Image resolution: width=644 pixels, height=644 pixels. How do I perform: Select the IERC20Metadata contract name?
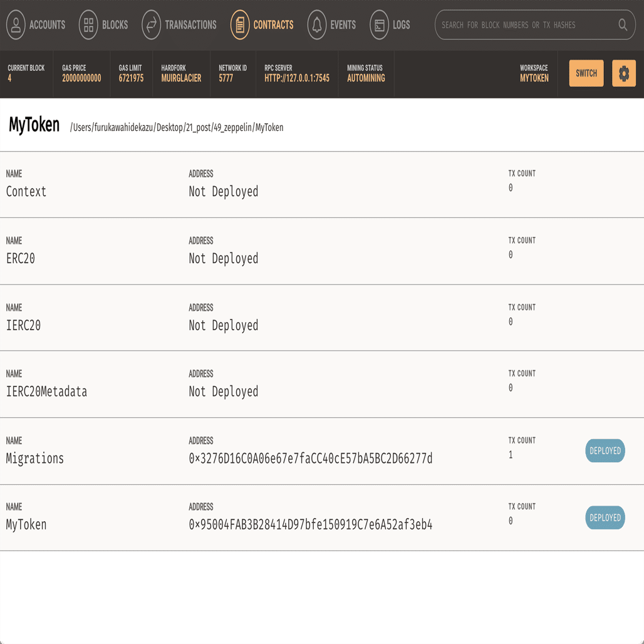(46, 392)
